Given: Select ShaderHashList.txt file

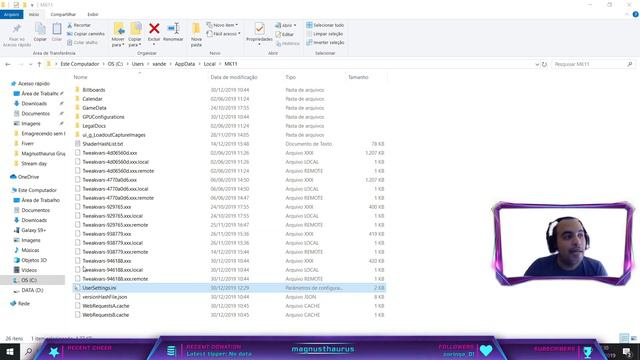Looking at the screenshot, I should [102, 144].
